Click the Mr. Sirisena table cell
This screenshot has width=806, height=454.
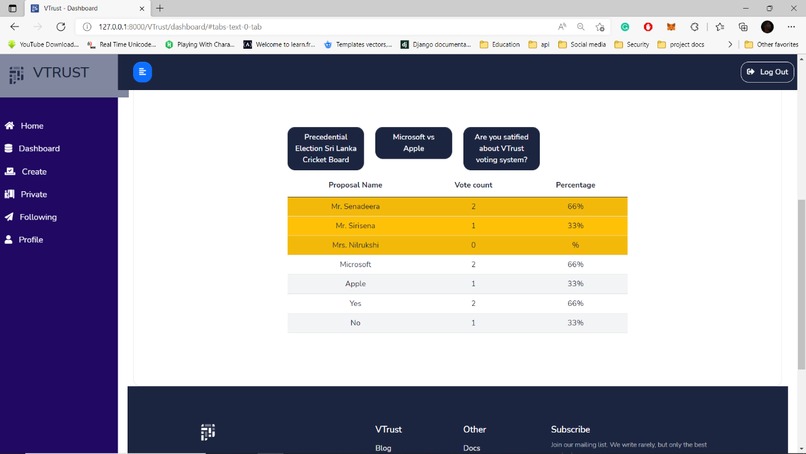coord(355,225)
